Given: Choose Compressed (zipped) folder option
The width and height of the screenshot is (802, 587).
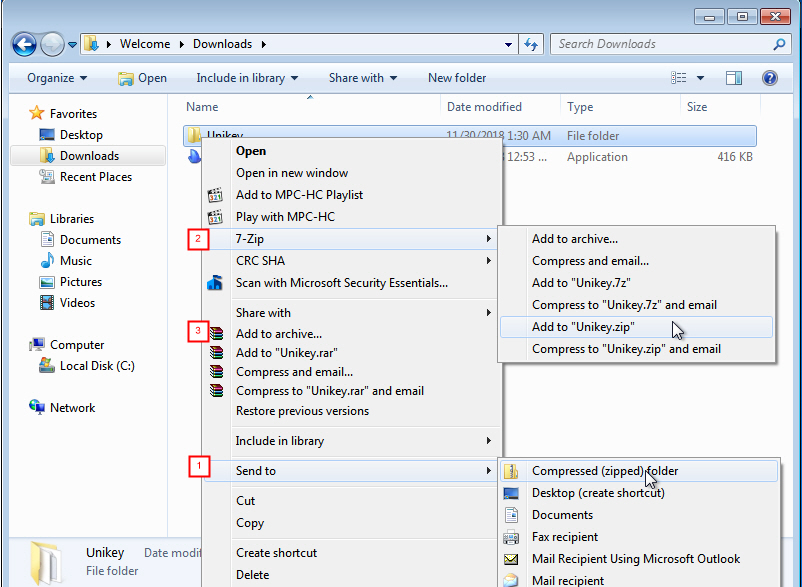Looking at the screenshot, I should click(x=605, y=471).
